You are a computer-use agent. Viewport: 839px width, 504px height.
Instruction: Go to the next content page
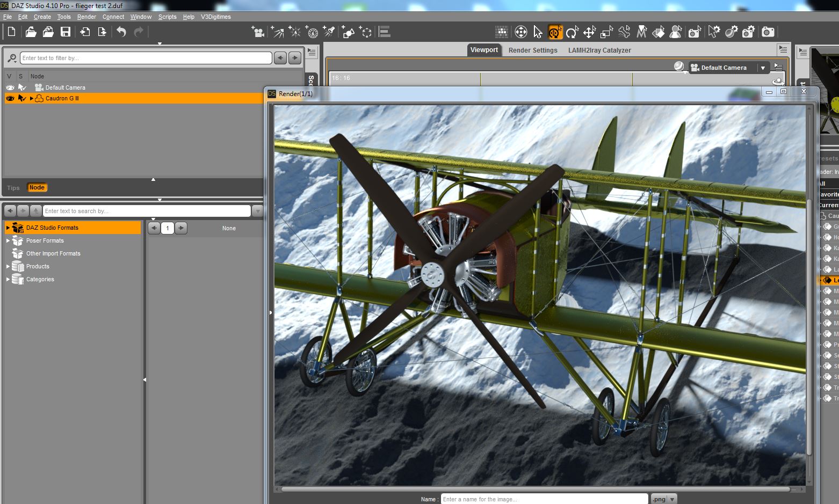[x=181, y=228]
